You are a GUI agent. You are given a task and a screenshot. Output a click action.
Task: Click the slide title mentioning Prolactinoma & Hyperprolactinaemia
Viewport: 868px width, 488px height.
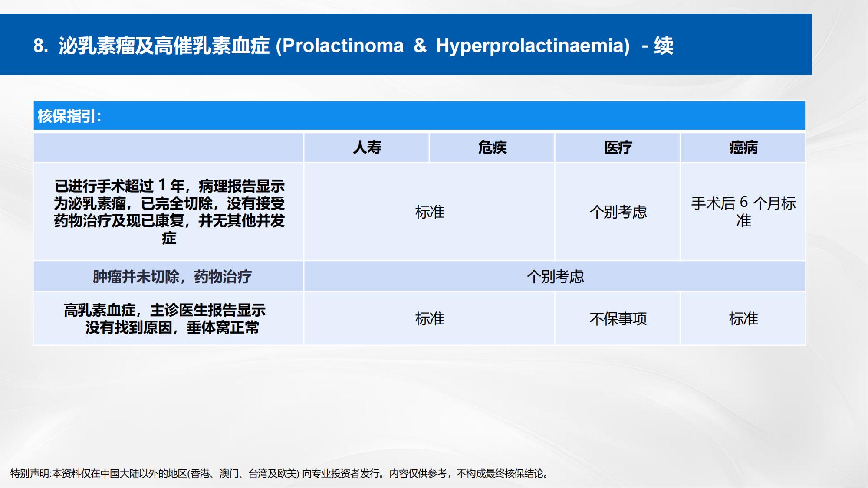coord(353,46)
